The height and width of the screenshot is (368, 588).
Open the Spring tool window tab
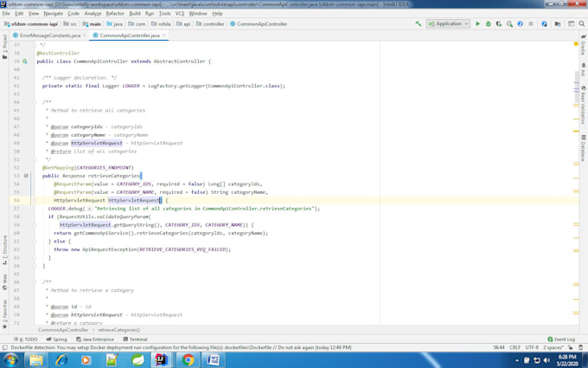(56, 339)
